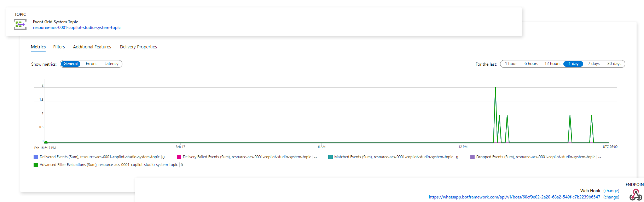Click the Event Grid System Topic icon
Viewport: 644px width, 202px height.
click(20, 24)
